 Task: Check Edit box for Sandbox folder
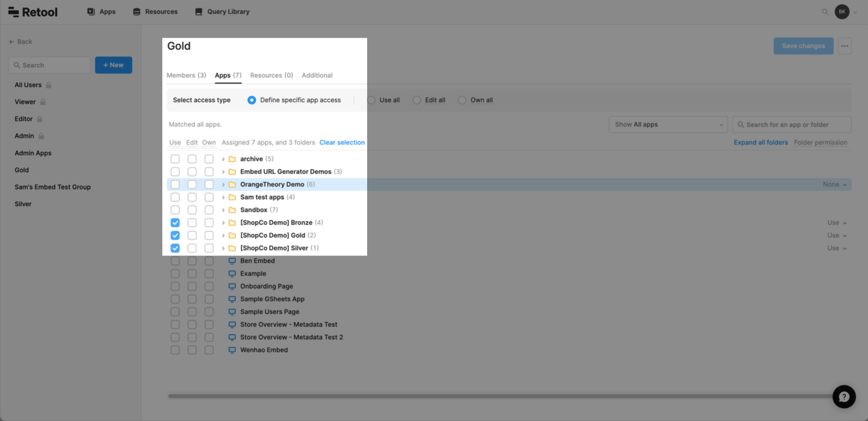point(192,210)
